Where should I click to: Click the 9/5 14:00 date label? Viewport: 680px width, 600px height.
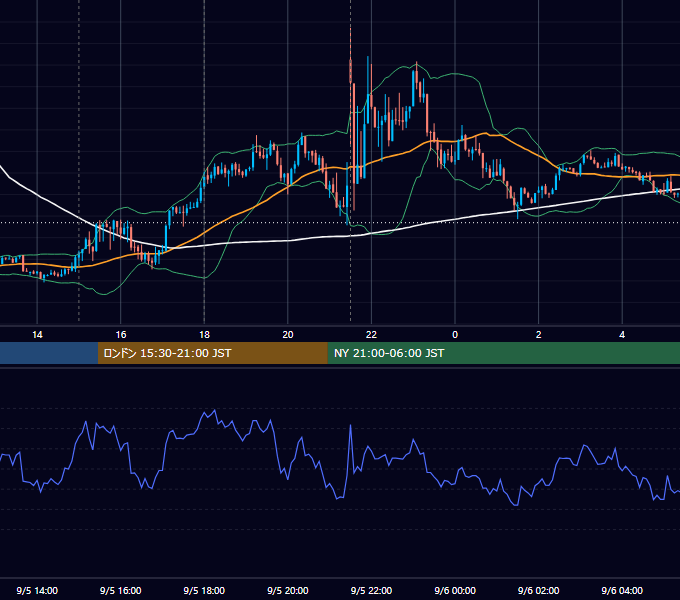pyautogui.click(x=37, y=590)
